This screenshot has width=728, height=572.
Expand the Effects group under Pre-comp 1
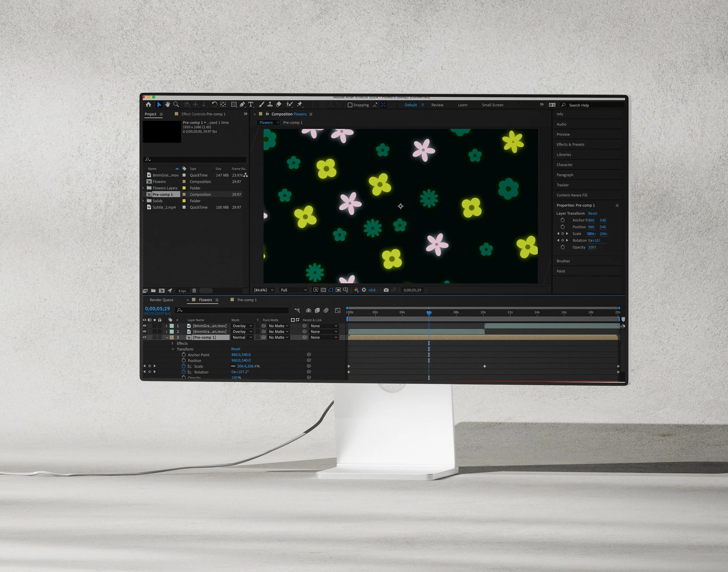tap(172, 344)
